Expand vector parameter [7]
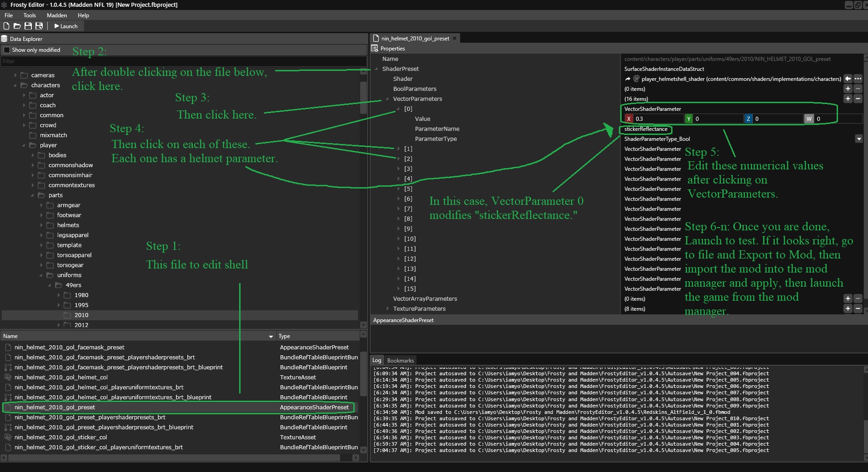868x472 pixels. click(x=399, y=209)
